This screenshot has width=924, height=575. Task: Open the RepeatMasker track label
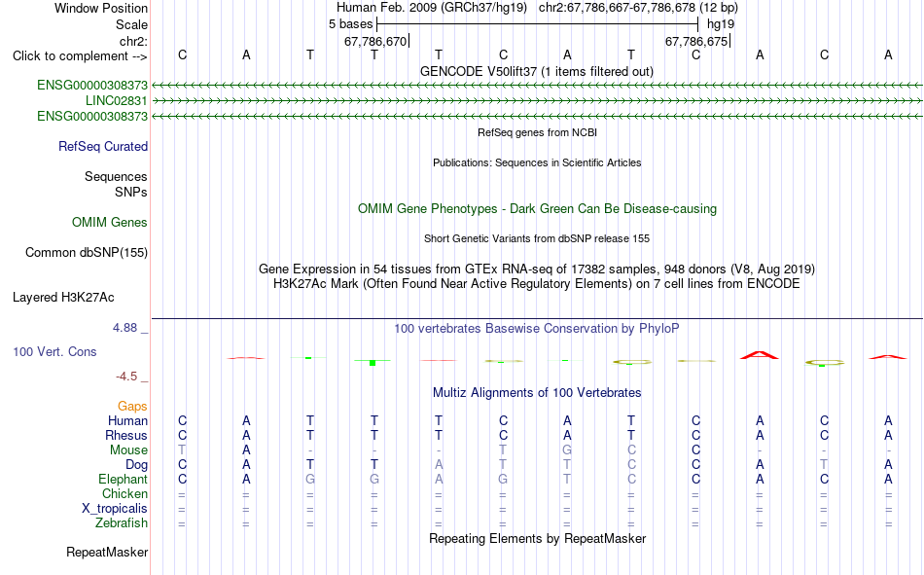[x=107, y=552]
